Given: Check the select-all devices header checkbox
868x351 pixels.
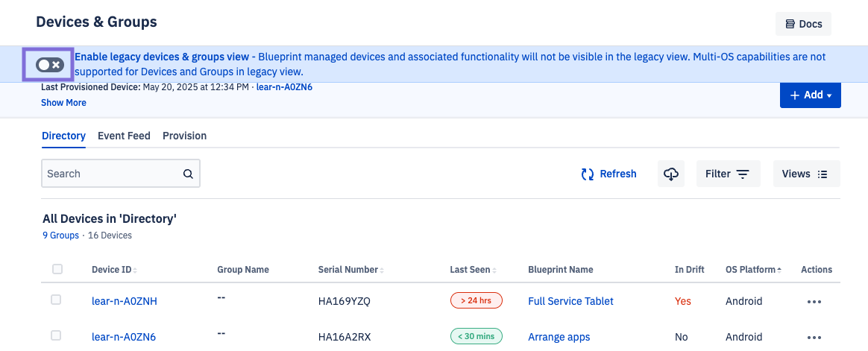Looking at the screenshot, I should coord(57,269).
